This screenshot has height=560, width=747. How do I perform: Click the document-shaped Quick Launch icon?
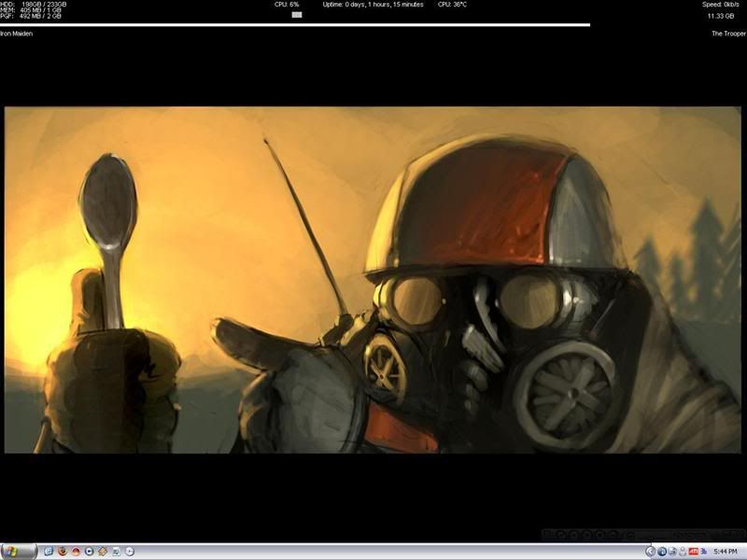[x=116, y=552]
